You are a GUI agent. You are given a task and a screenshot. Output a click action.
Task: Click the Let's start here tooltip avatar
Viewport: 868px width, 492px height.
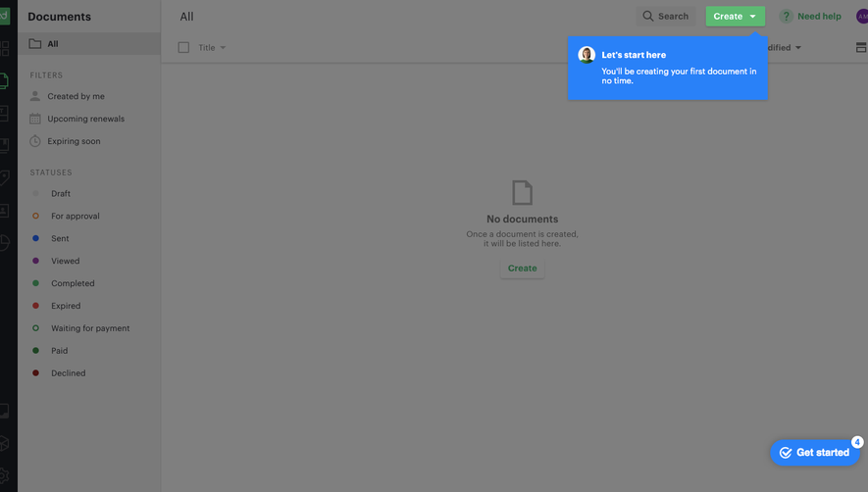pyautogui.click(x=587, y=55)
